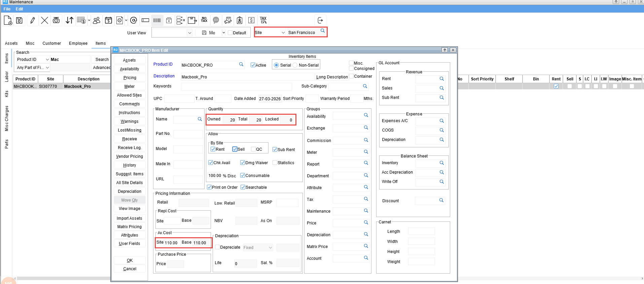Click the barcode toolbar icon
The width and height of the screenshot is (644, 284).
(x=157, y=21)
